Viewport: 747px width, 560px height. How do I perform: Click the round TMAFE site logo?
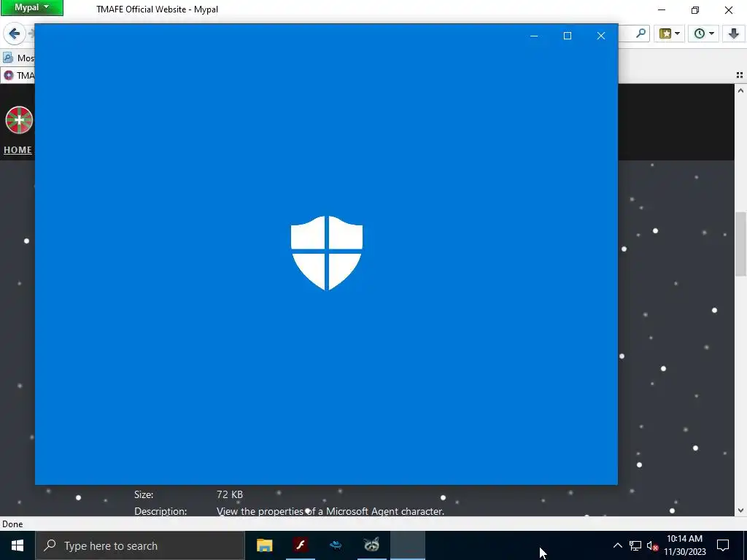pos(19,120)
